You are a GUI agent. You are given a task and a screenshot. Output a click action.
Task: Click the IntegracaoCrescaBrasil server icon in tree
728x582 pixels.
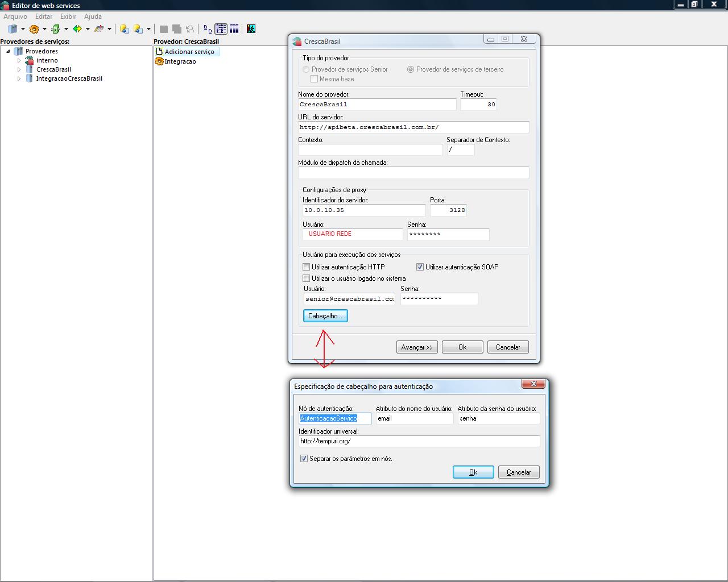(x=30, y=78)
